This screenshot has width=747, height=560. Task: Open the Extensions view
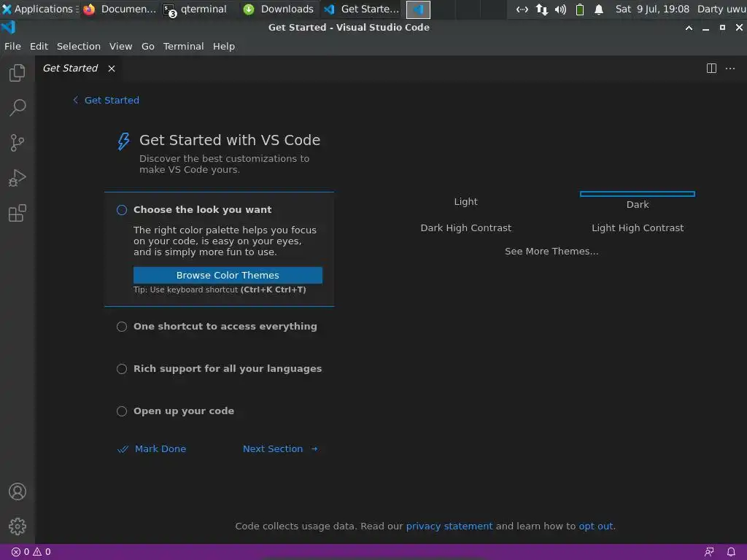(18, 213)
